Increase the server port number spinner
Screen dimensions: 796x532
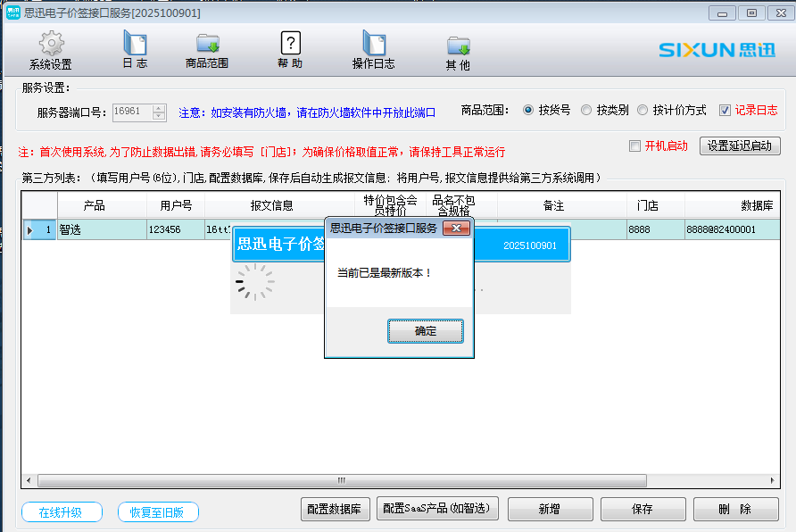coord(159,108)
